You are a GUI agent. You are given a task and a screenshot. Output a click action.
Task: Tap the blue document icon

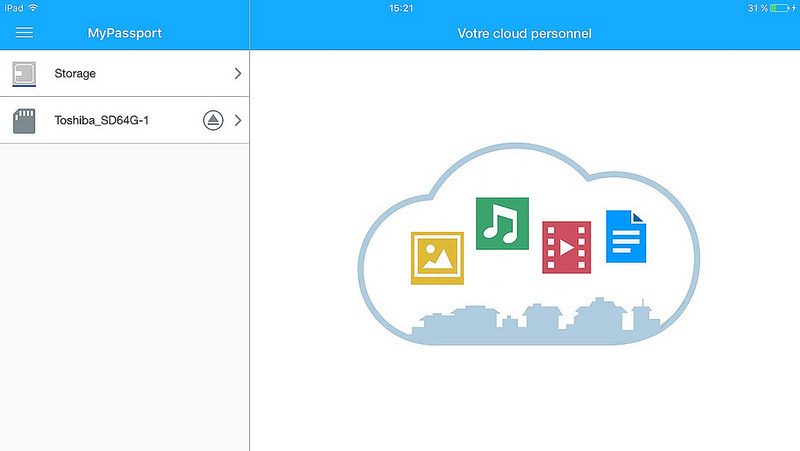626,236
